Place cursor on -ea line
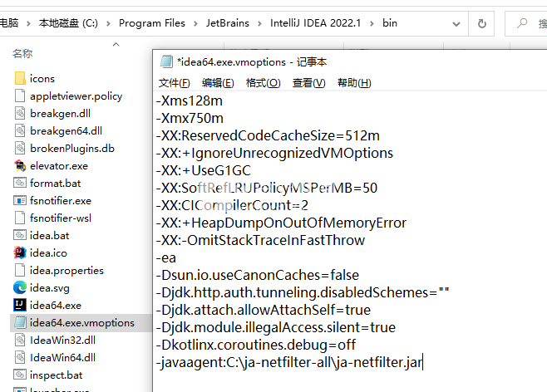Viewport: 547px width, 392px height. [166, 257]
